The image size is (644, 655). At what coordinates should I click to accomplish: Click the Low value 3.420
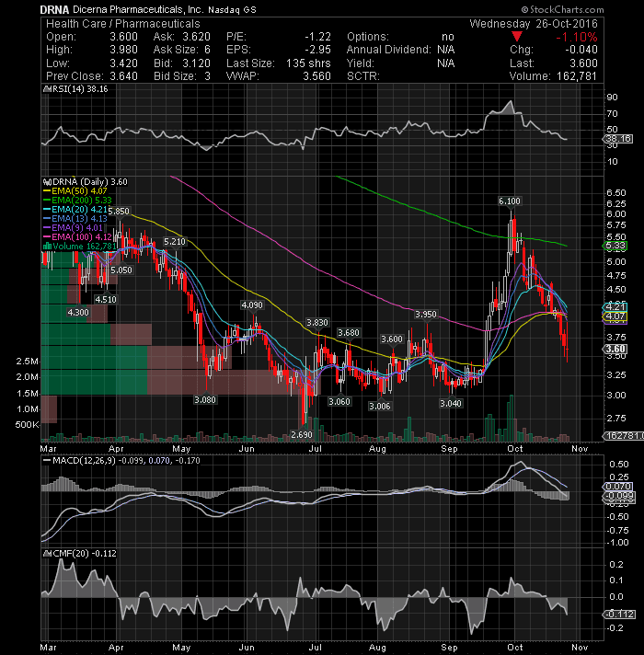coord(123,63)
